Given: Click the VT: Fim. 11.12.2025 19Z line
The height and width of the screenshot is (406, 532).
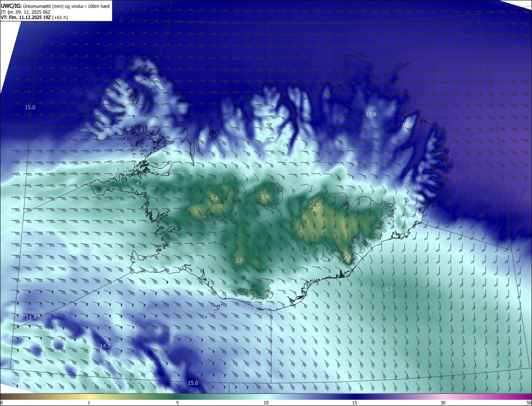Looking at the screenshot, I should pos(34,17).
